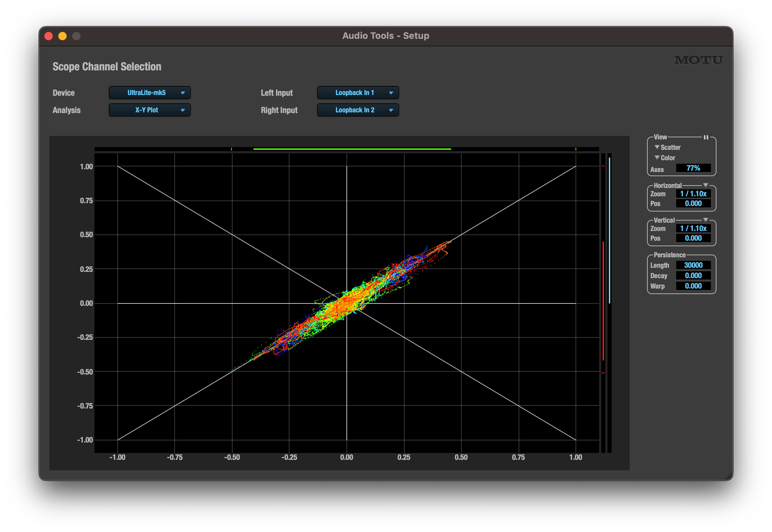Open the Horizontal section menu triangle

coord(705,185)
